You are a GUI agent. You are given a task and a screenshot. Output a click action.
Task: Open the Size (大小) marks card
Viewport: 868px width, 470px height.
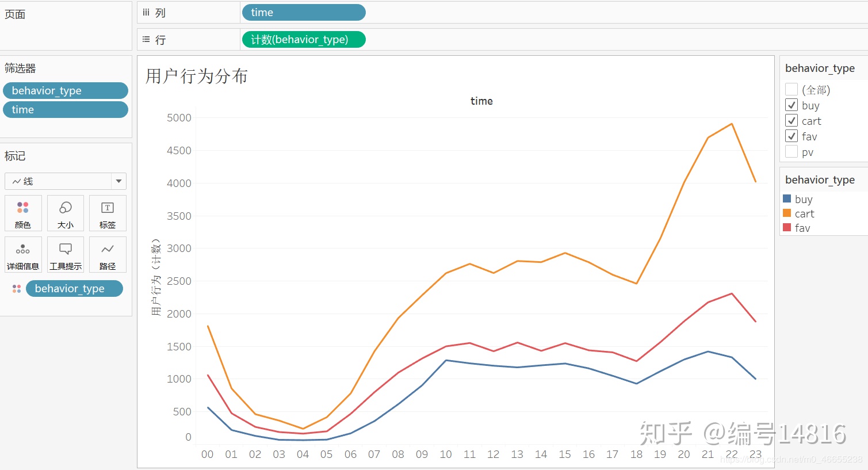66,213
